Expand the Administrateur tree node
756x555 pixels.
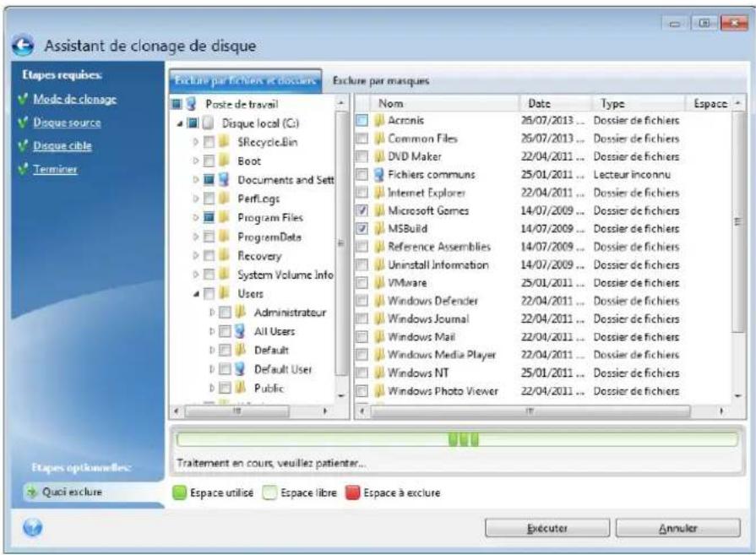pyautogui.click(x=212, y=313)
